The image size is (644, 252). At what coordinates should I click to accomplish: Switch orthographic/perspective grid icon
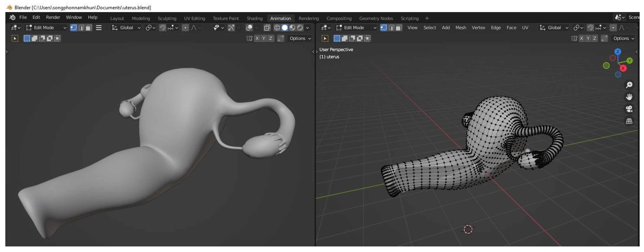click(629, 121)
